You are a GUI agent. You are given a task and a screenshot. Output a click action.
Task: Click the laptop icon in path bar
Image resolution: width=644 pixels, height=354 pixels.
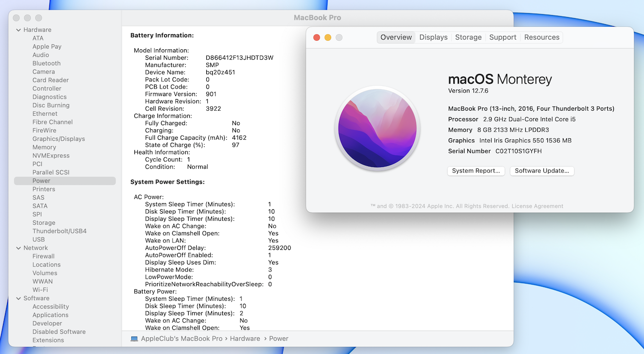tap(134, 339)
